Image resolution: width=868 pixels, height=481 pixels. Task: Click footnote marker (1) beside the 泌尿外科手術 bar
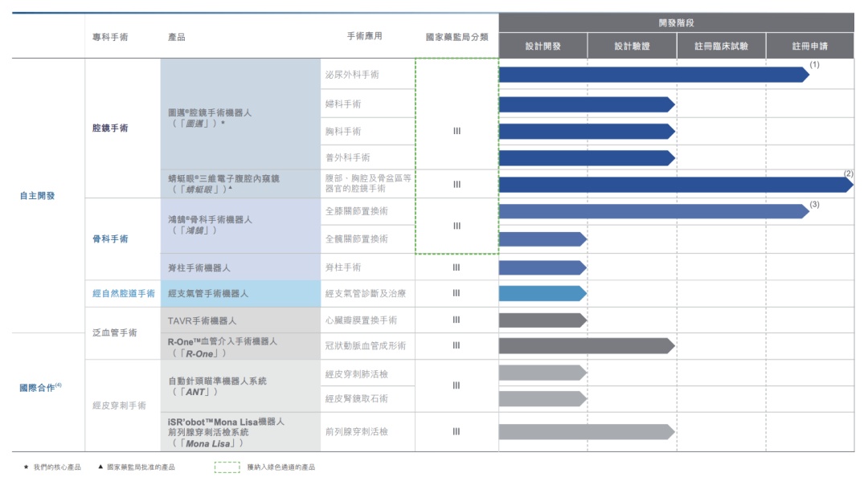click(x=814, y=64)
